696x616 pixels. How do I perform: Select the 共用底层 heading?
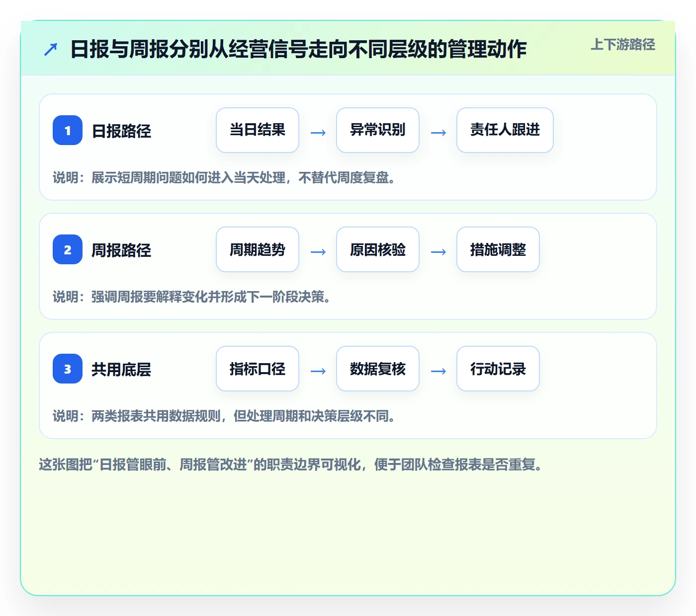[121, 369]
